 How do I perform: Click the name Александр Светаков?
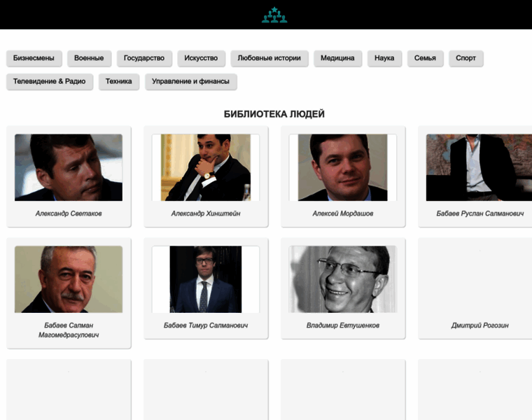69,213
